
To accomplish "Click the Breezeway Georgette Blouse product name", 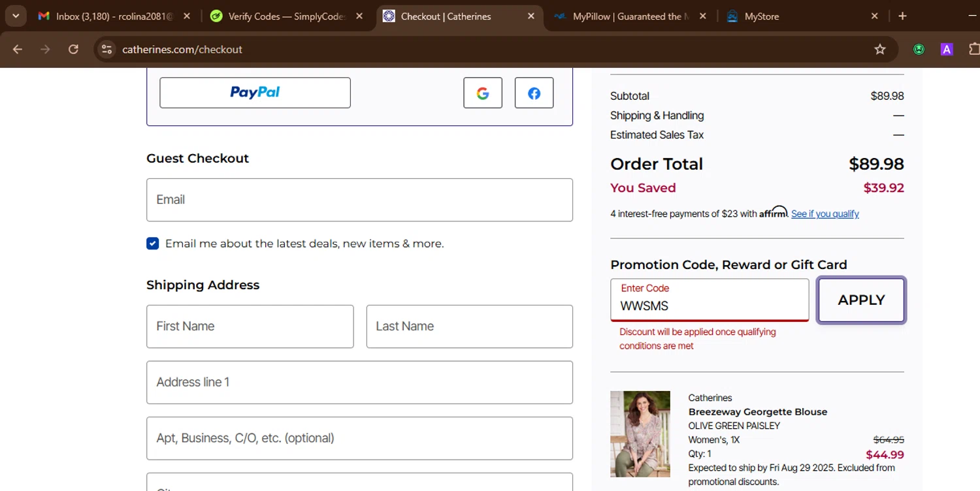I will (x=758, y=412).
